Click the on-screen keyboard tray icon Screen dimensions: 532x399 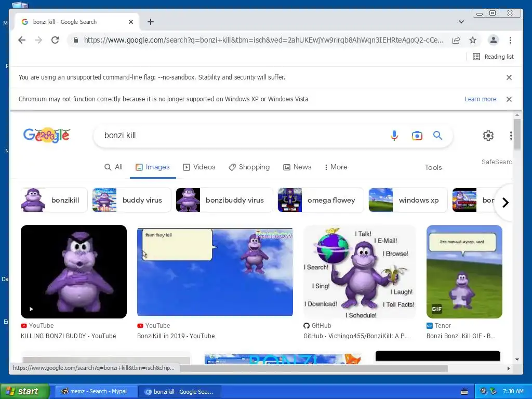(464, 392)
